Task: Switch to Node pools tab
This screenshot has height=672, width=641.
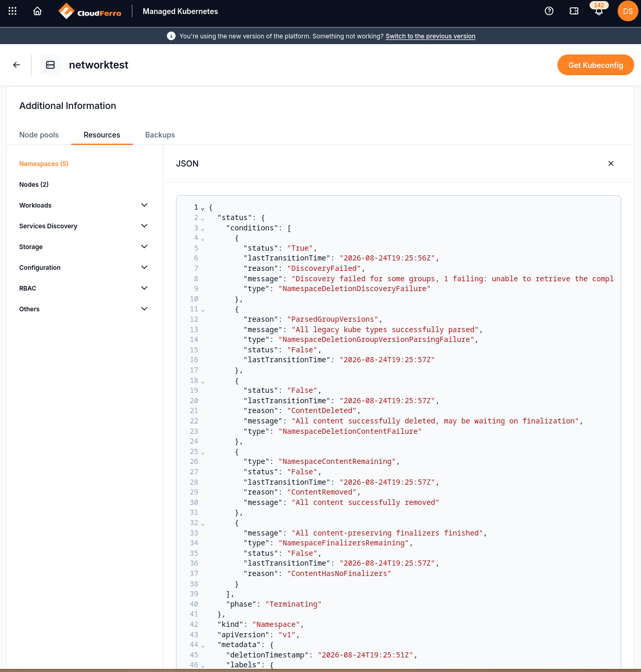Action: click(x=39, y=135)
